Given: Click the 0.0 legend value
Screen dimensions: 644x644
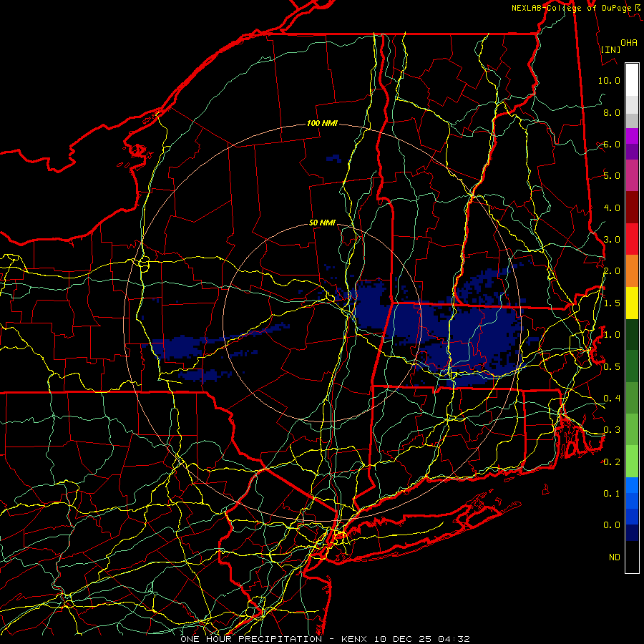Looking at the screenshot, I should (x=612, y=525).
